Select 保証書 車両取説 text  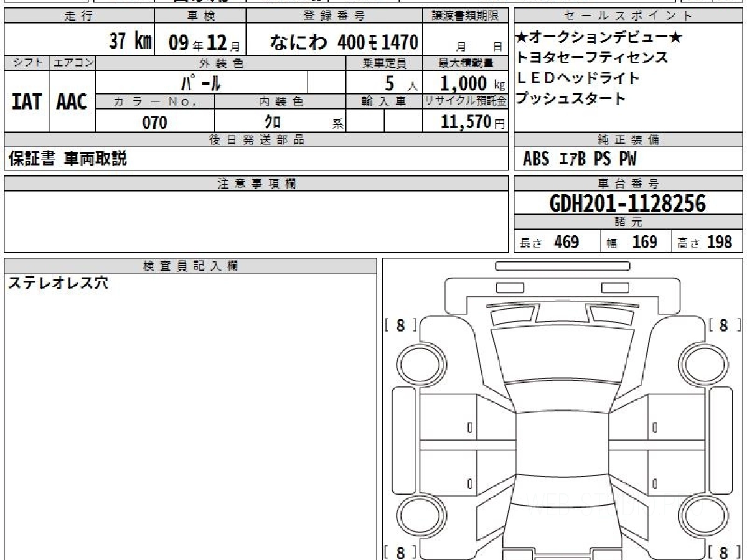tap(67, 159)
